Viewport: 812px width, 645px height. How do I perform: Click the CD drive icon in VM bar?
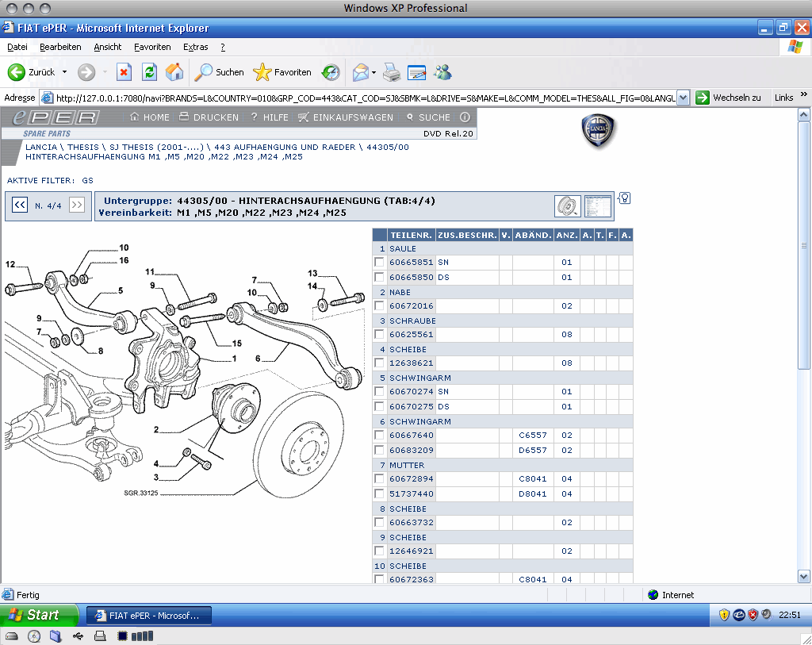coord(33,636)
